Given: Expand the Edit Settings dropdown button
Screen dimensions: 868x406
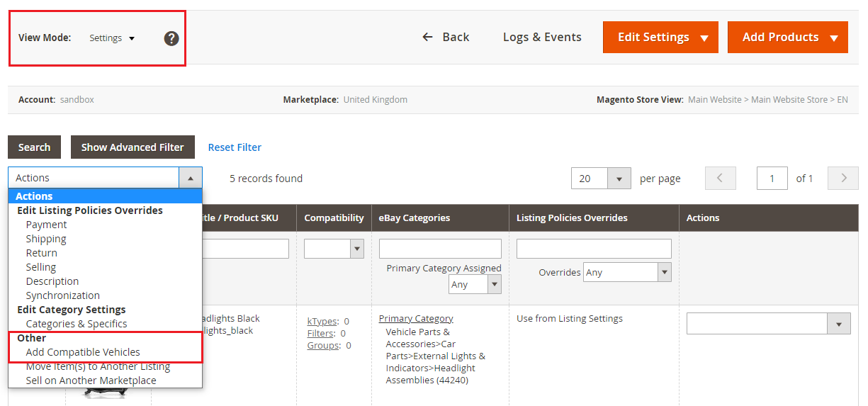Looking at the screenshot, I should point(660,37).
